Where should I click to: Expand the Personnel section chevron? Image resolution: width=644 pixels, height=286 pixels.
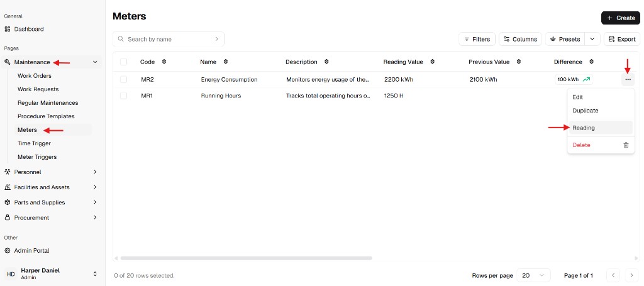click(95, 172)
